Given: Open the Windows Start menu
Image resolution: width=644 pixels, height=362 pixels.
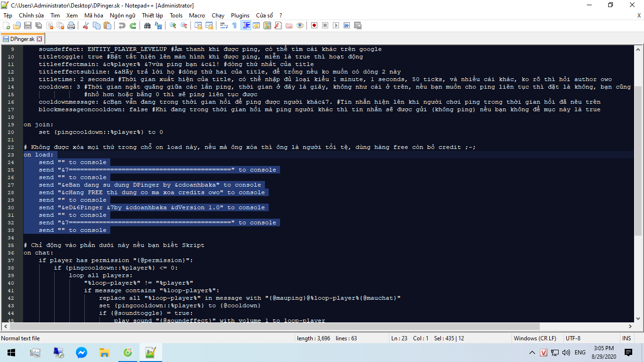Looking at the screenshot, I should tap(11, 353).
